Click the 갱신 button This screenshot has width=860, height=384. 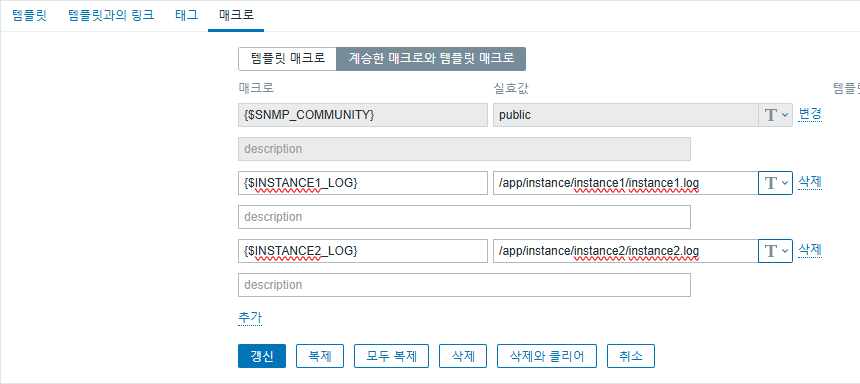pos(262,356)
